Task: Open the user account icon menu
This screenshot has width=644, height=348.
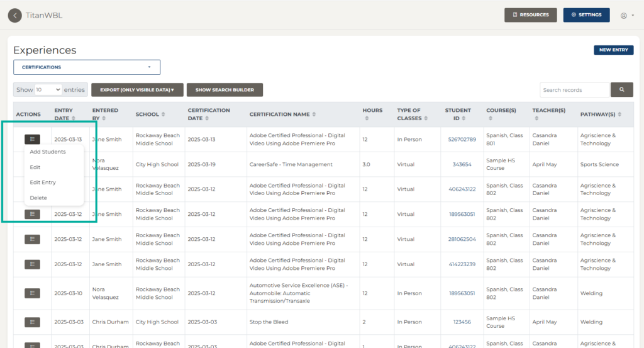Action: pyautogui.click(x=623, y=16)
